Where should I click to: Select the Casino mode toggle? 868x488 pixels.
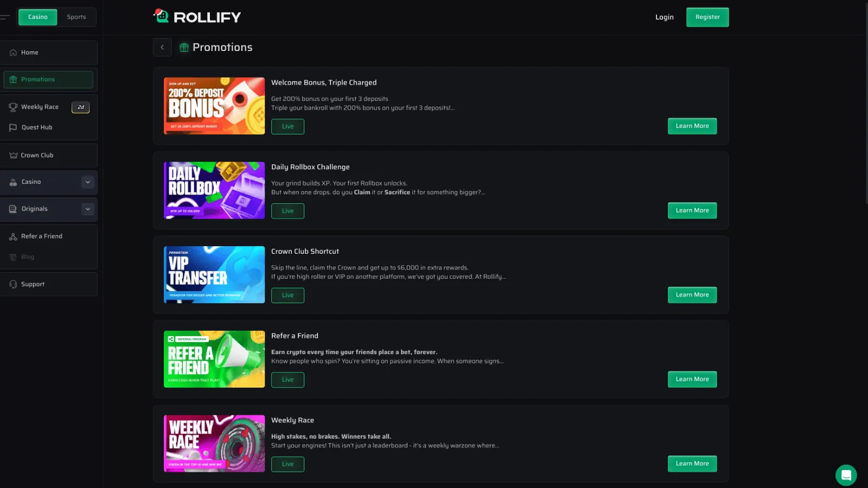pyautogui.click(x=38, y=17)
